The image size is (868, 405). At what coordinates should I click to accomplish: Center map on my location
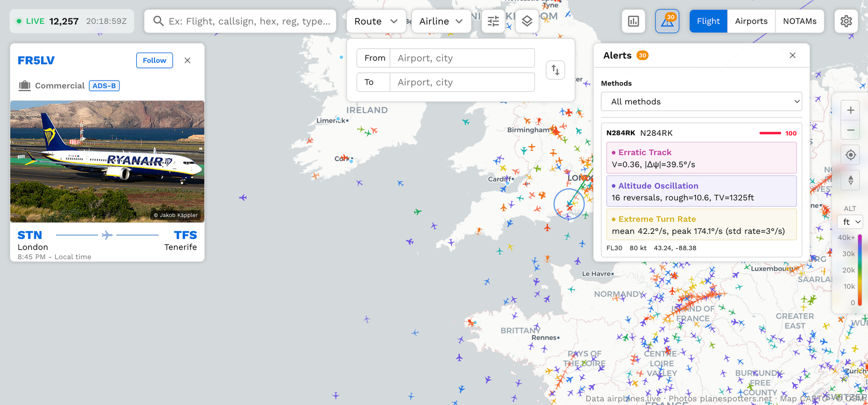tap(851, 155)
